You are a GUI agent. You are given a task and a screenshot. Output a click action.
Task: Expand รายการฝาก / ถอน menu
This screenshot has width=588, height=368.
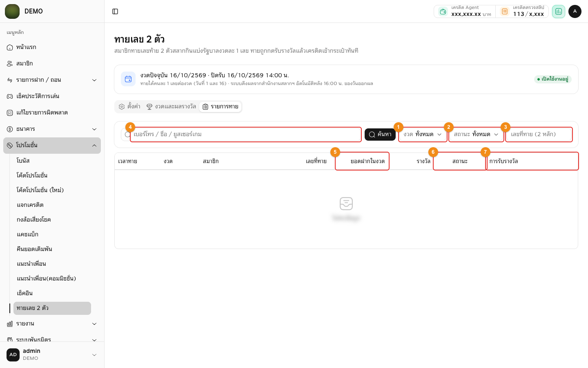click(52, 80)
